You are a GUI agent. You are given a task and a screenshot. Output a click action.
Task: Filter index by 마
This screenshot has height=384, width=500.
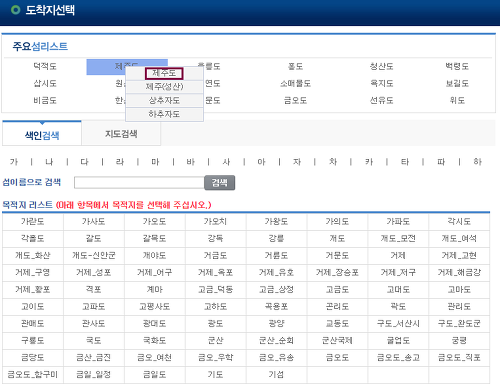(155, 162)
